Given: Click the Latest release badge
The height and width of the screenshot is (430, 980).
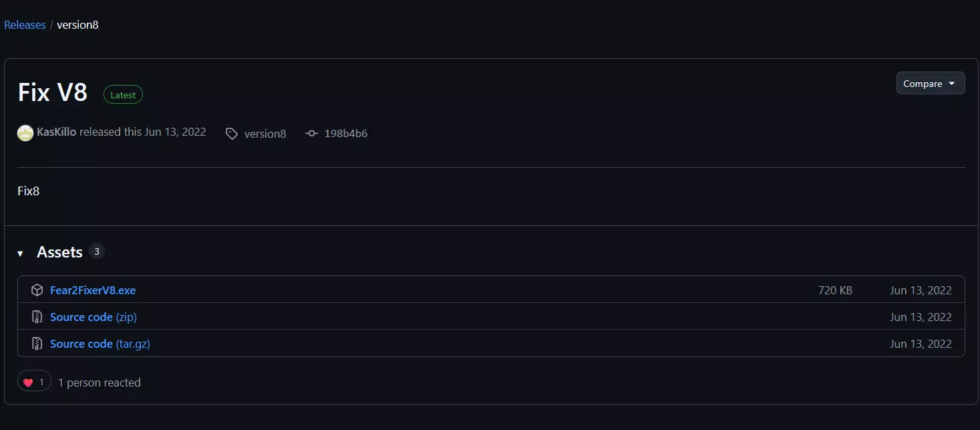Looking at the screenshot, I should (123, 95).
